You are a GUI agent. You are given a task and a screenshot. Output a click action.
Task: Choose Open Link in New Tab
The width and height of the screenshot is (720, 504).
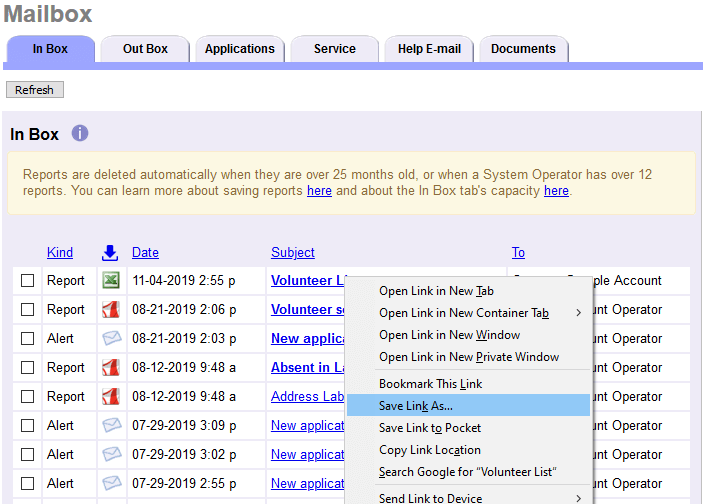[x=468, y=291]
